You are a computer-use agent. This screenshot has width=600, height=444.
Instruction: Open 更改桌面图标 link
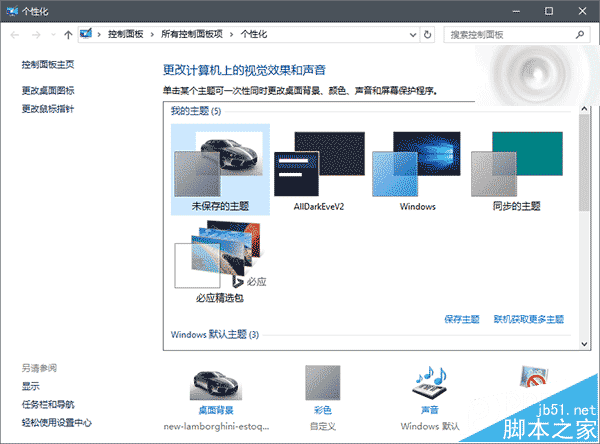pos(48,90)
